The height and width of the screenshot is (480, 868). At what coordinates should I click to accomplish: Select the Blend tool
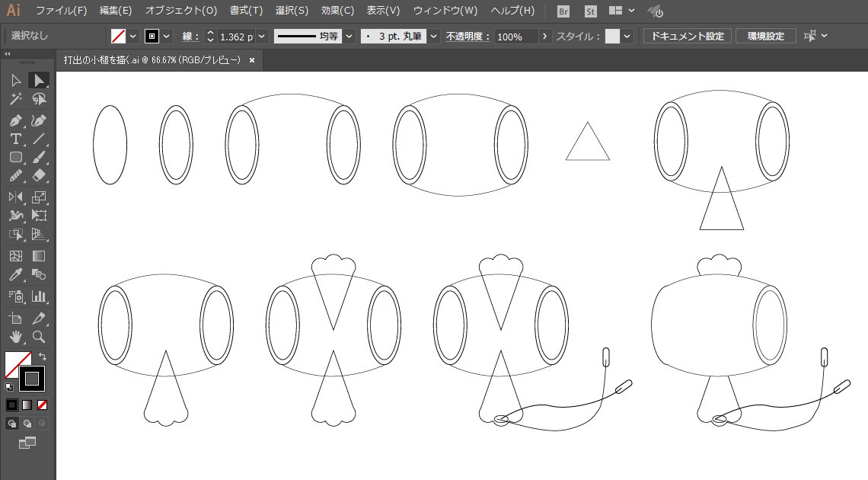38,274
